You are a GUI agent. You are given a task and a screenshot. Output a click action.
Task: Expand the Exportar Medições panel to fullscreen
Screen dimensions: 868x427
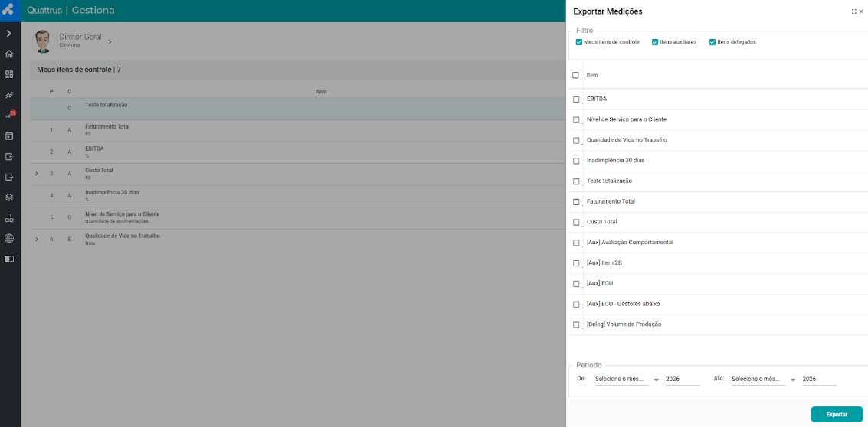(853, 11)
